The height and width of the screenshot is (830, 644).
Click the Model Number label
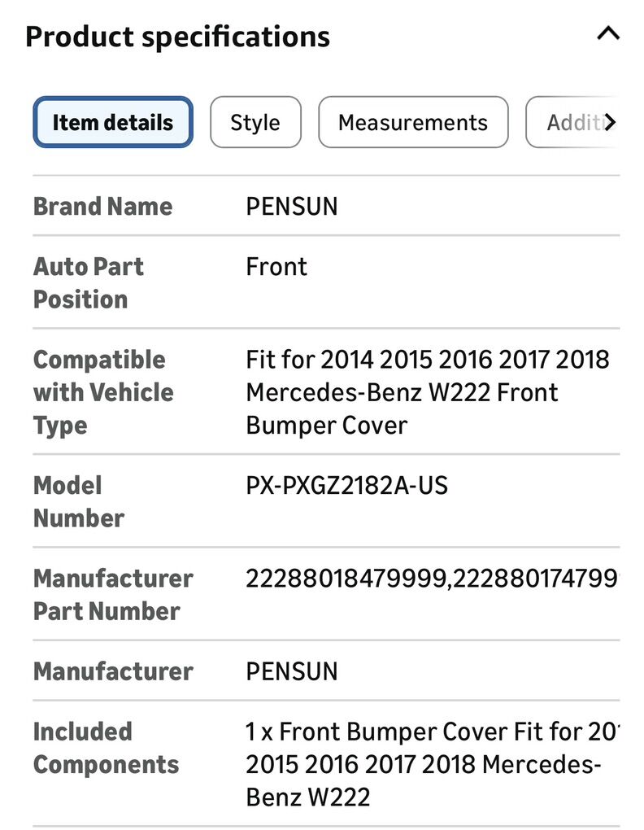pyautogui.click(x=79, y=501)
